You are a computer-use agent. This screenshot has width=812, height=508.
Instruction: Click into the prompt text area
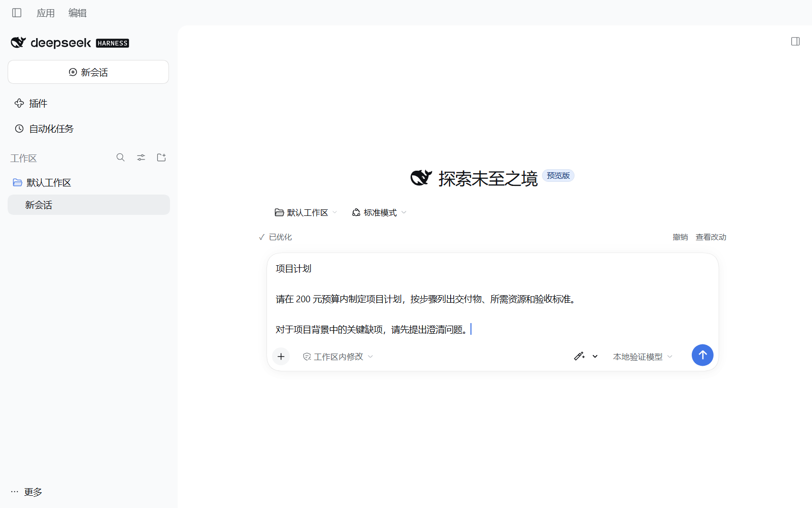coord(492,299)
